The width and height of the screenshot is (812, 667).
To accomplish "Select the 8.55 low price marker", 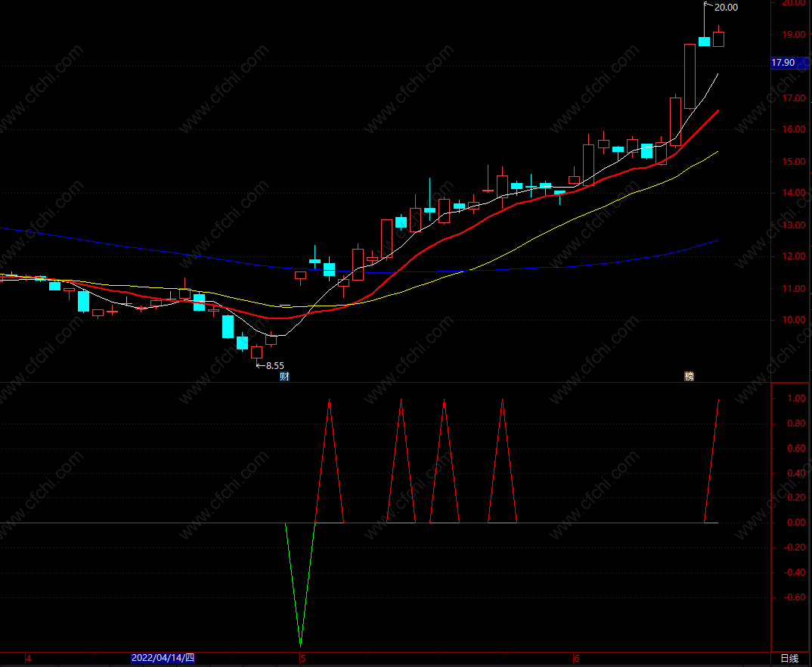I will 274,365.
